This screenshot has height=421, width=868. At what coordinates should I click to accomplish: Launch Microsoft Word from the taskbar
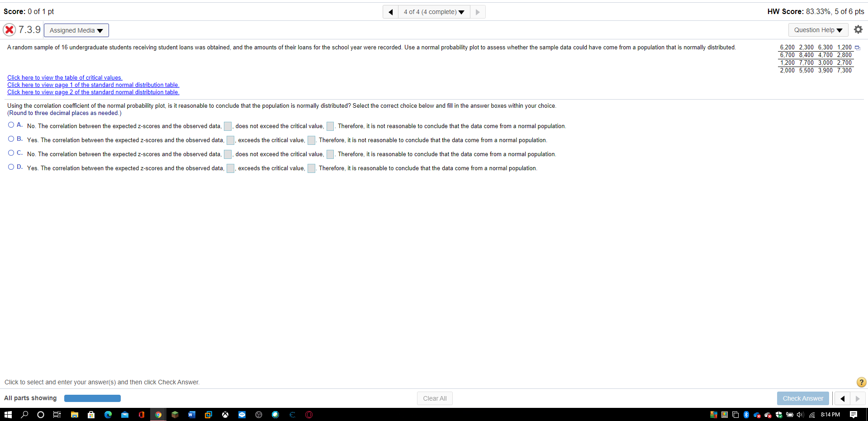point(191,414)
